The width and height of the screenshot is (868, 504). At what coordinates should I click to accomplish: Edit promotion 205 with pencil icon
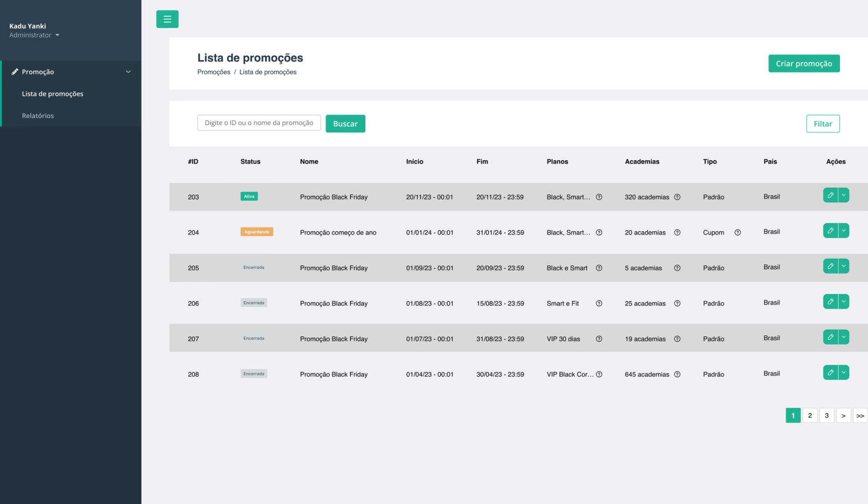point(830,266)
